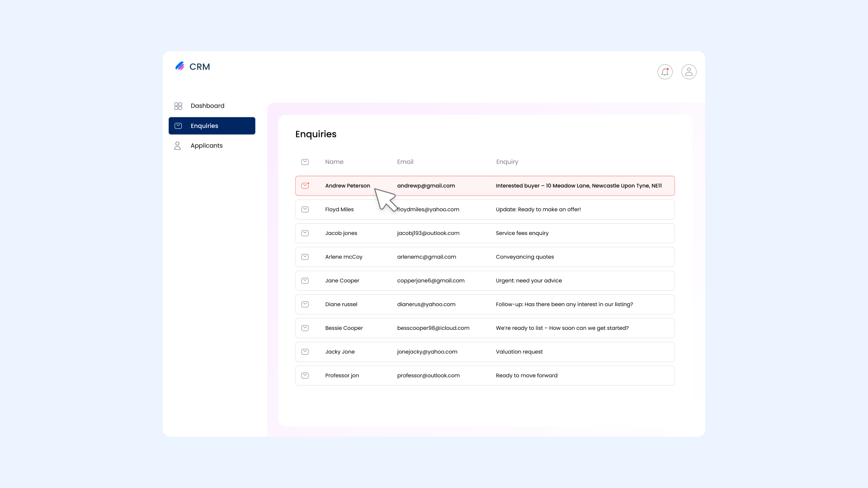
Task: Click the Name column header
Action: click(334, 162)
